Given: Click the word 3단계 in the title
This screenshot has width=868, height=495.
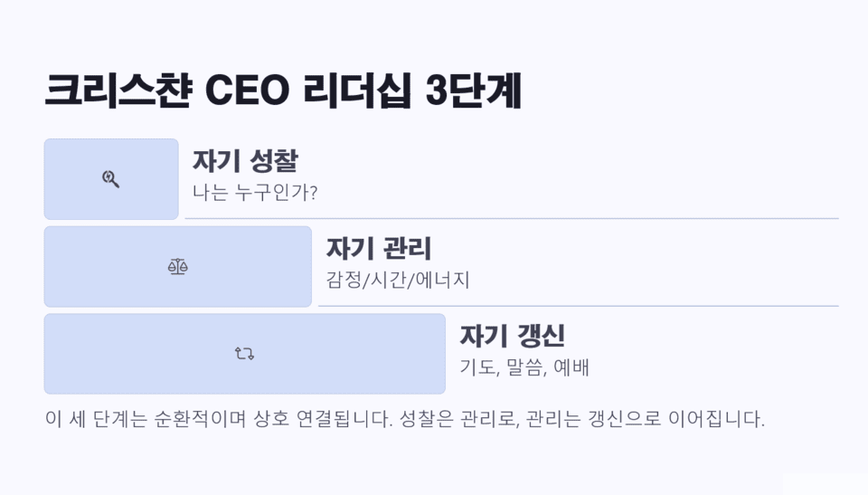Looking at the screenshot, I should click(474, 91).
